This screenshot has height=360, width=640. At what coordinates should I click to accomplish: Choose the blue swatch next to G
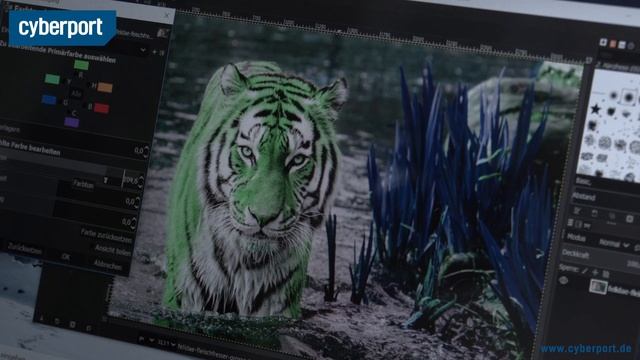[49, 100]
